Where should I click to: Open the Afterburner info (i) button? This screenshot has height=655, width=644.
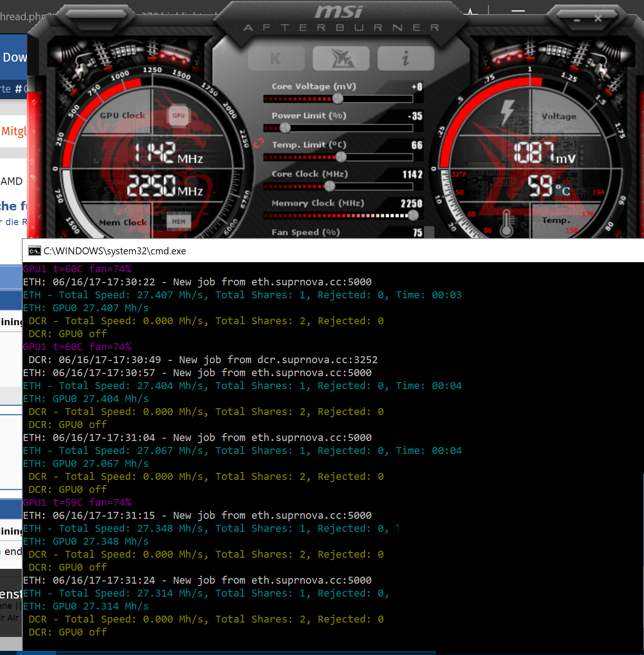coord(406,58)
